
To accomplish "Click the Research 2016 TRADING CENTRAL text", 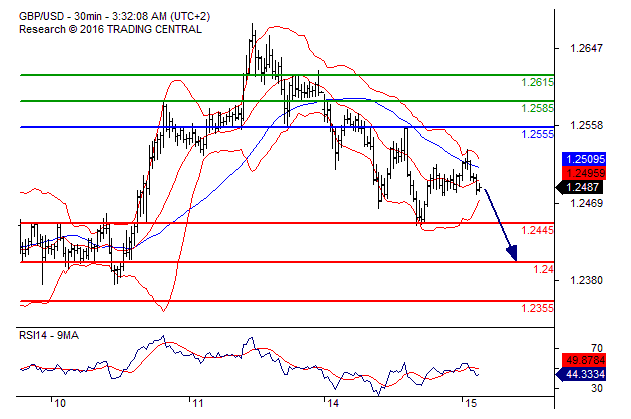I will tap(110, 29).
